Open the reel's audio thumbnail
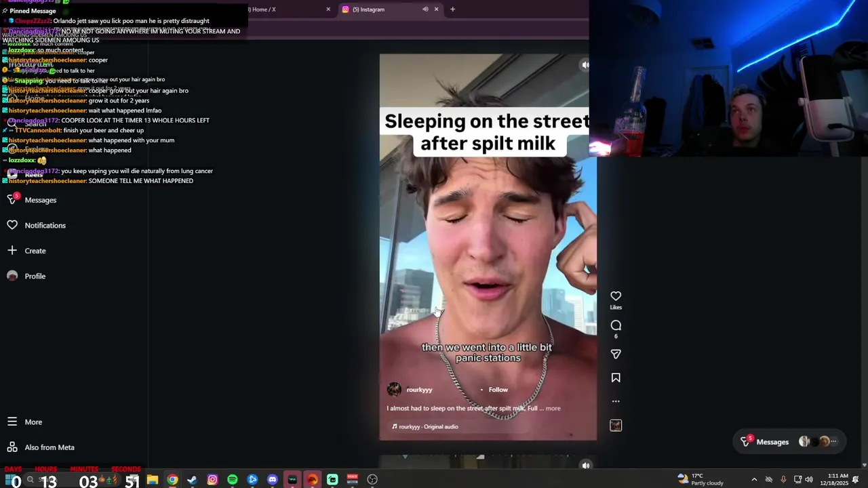Screen dimensions: 868x488 pos(616,425)
